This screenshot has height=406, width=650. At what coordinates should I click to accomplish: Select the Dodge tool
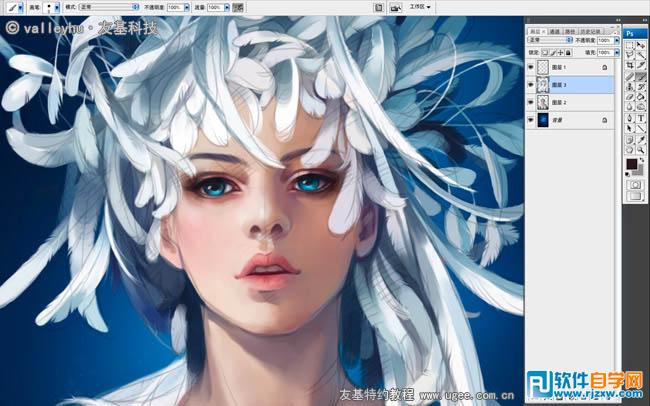coord(641,107)
